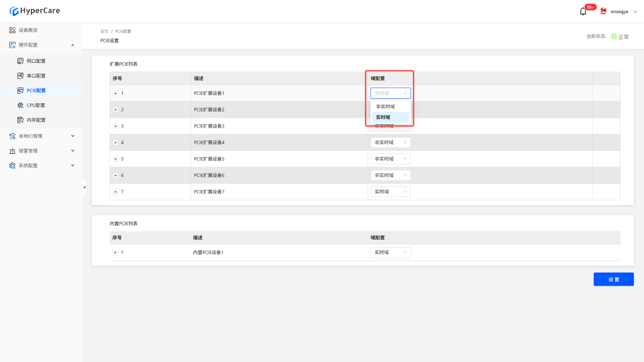Click the PCIE配置 sidebar icon
This screenshot has width=644, height=362.
[x=20, y=90]
